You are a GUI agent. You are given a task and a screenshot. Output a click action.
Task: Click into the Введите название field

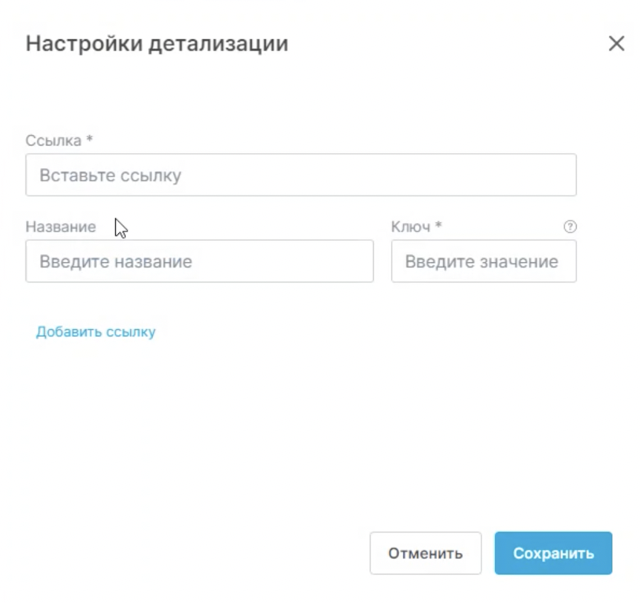199,261
